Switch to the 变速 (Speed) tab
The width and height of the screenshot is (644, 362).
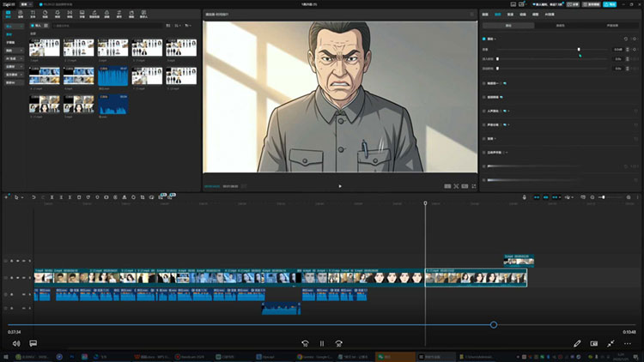[x=510, y=15]
